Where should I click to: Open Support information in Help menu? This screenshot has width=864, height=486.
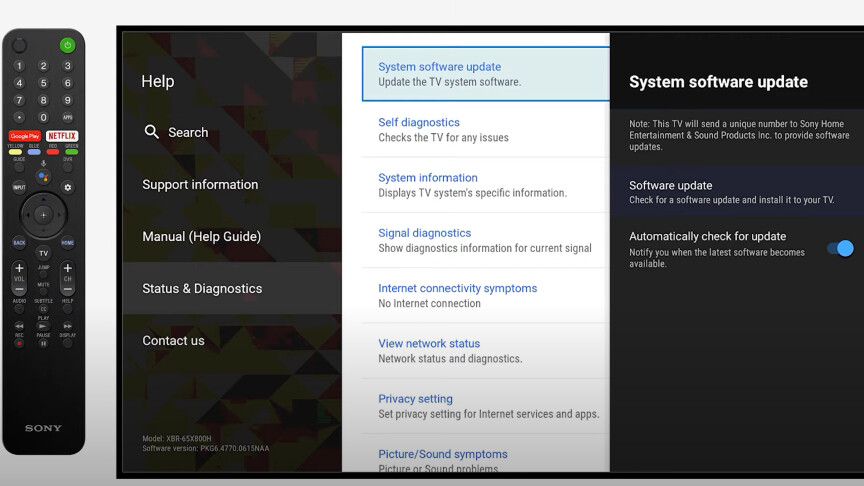click(200, 185)
